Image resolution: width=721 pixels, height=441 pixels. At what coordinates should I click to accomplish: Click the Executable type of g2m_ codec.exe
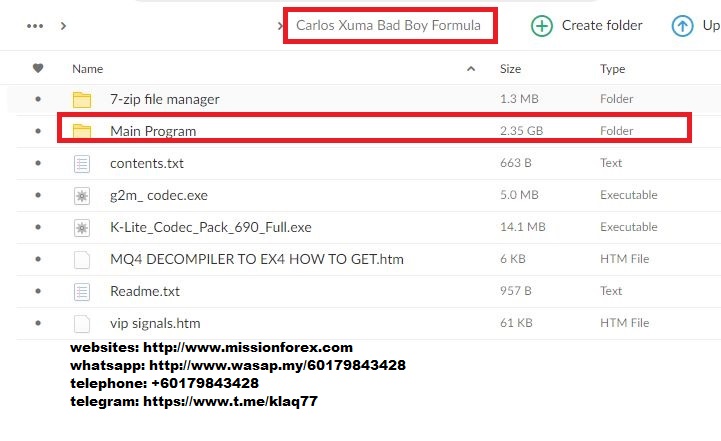[x=629, y=195]
